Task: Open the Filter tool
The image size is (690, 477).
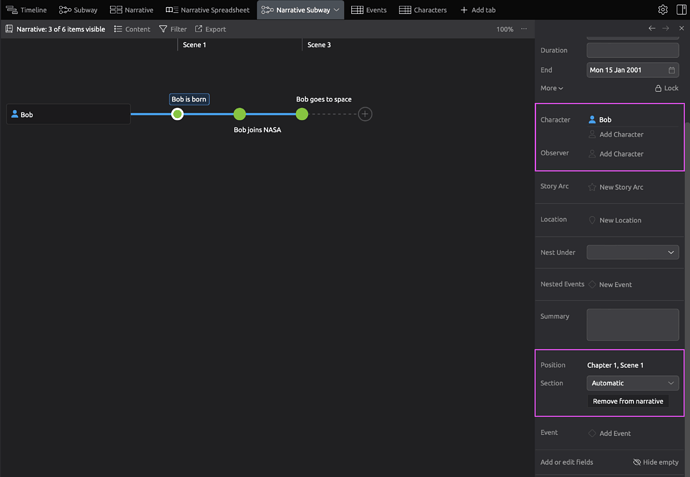Action: (x=172, y=29)
